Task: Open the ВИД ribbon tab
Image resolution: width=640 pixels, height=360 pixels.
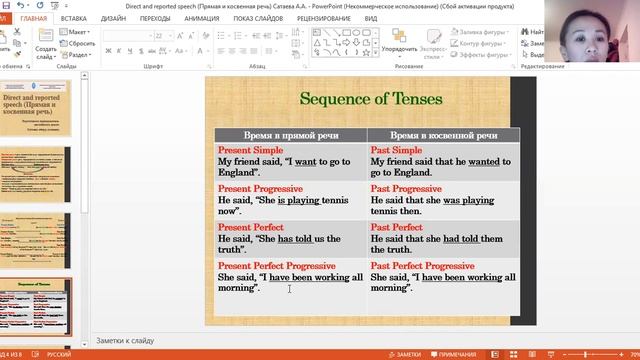Action: 371,18
